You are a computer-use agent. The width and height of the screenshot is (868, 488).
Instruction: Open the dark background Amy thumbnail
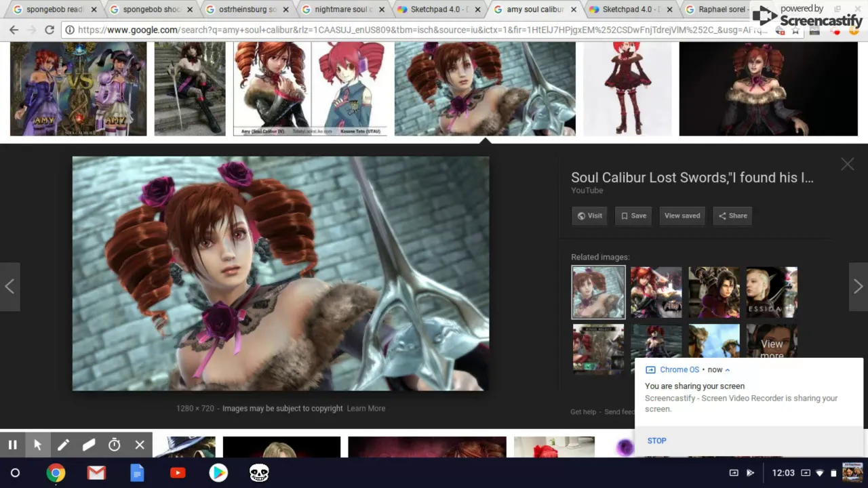click(768, 89)
